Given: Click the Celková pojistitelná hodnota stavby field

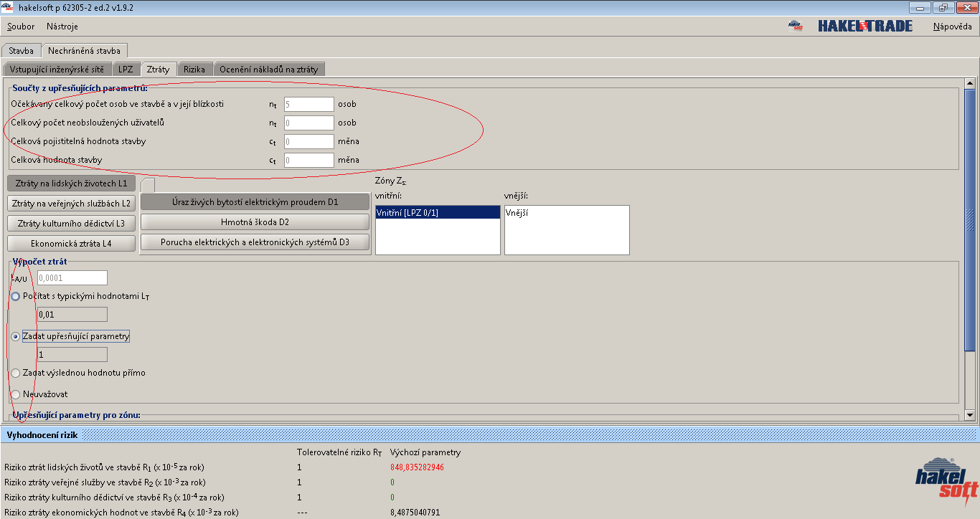Looking at the screenshot, I should coord(309,141).
